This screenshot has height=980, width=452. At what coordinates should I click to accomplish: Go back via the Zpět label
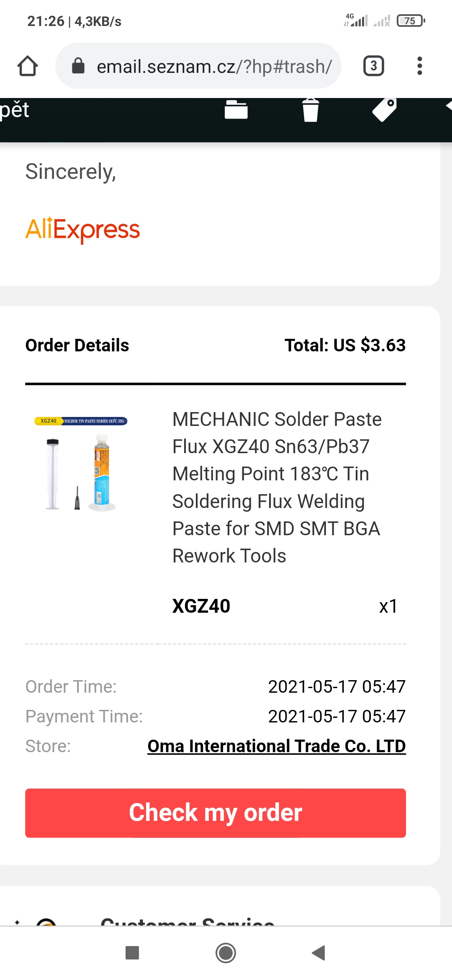[15, 110]
